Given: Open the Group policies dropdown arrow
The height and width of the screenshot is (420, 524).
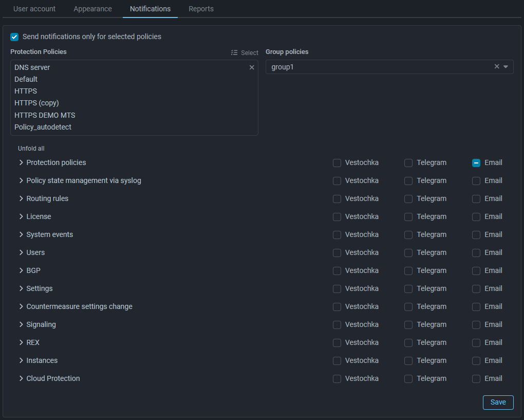Looking at the screenshot, I should [506, 67].
